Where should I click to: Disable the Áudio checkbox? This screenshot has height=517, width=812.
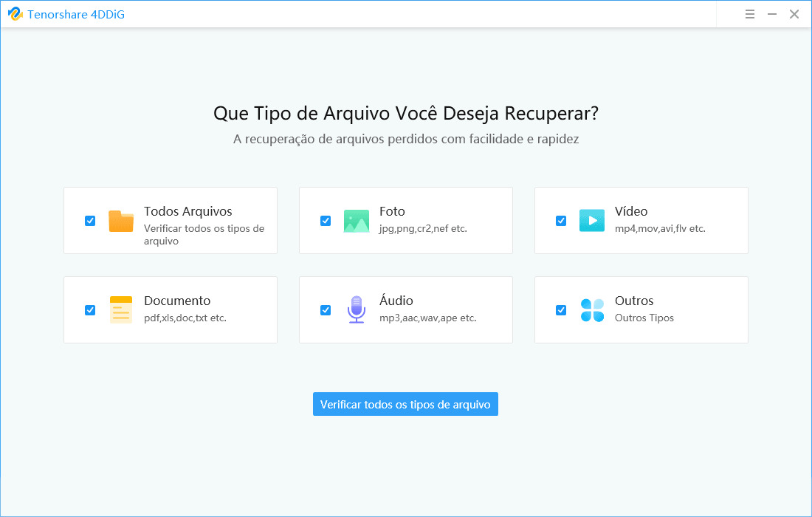pyautogui.click(x=326, y=309)
